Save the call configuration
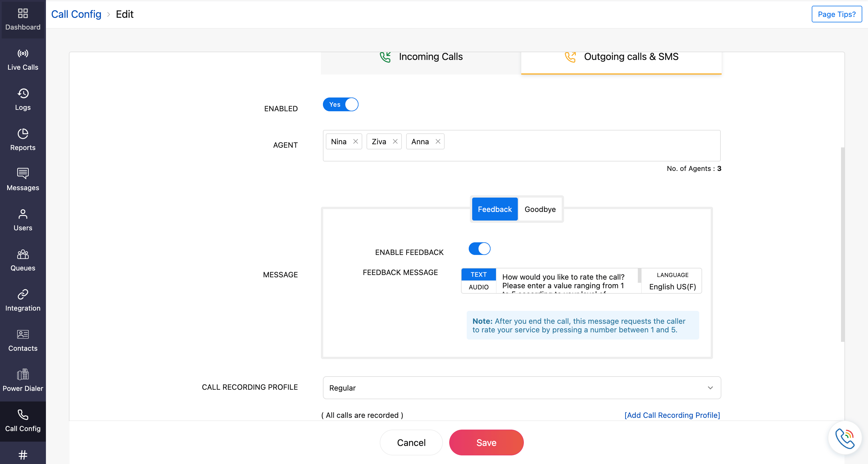Image resolution: width=868 pixels, height=464 pixels. pyautogui.click(x=486, y=442)
